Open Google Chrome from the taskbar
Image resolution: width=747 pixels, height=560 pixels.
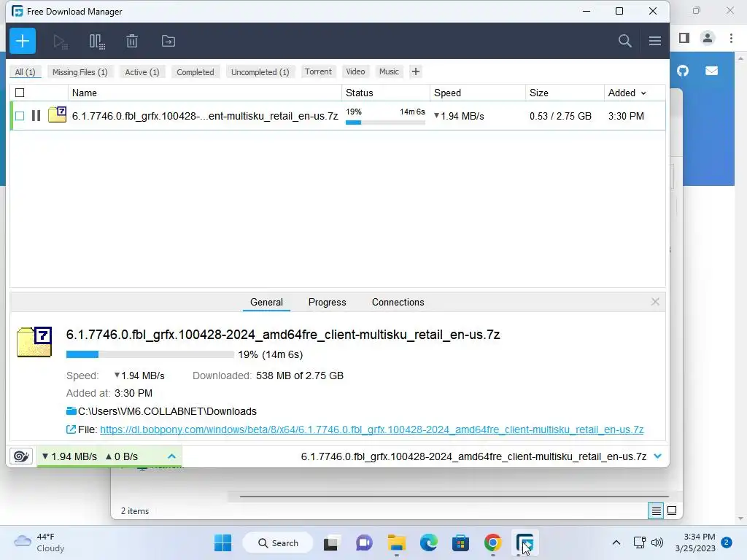tap(493, 542)
